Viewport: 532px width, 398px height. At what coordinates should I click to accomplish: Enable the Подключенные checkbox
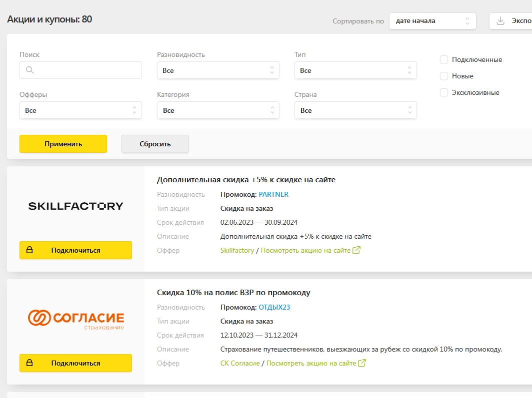443,60
